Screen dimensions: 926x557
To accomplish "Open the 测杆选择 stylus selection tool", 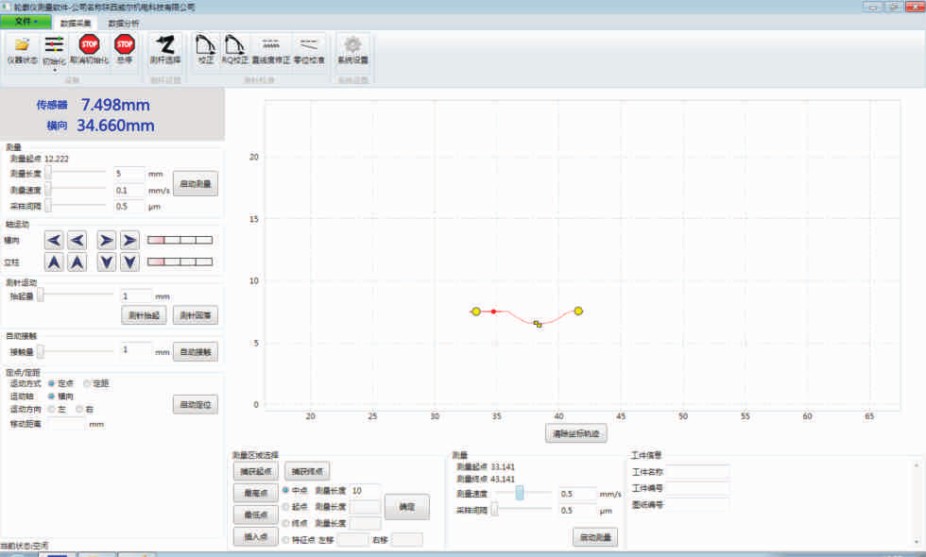I will coord(165,47).
